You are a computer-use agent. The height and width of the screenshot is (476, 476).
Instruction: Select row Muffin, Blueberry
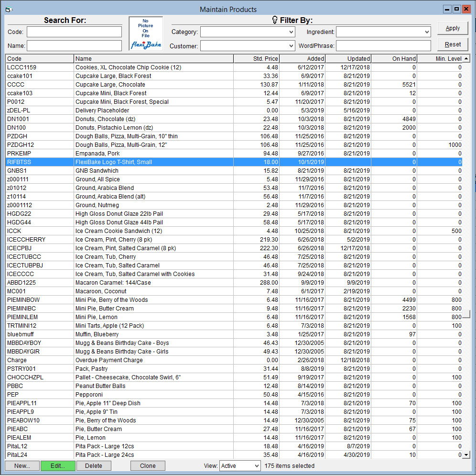pyautogui.click(x=234, y=334)
